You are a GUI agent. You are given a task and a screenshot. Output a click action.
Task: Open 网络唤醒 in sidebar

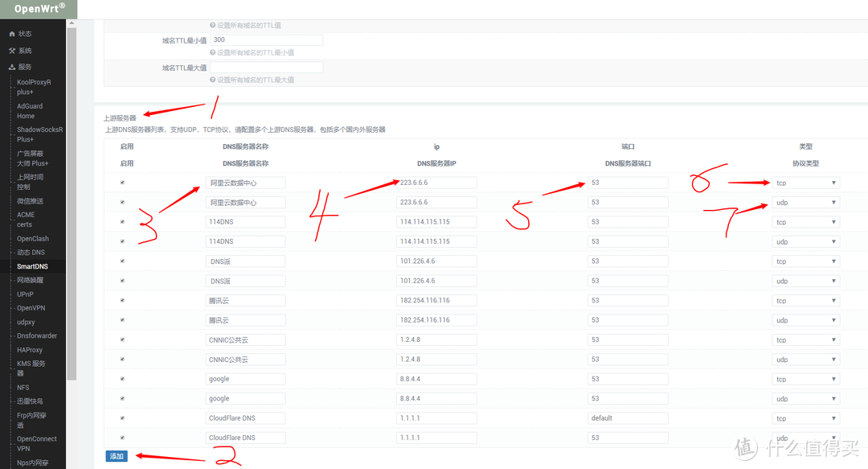point(30,280)
